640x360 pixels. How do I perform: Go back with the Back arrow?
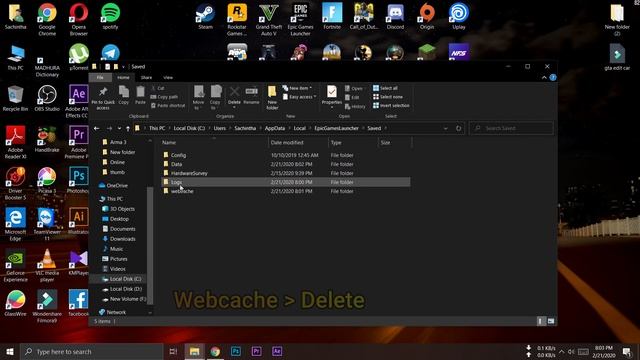pyautogui.click(x=97, y=128)
